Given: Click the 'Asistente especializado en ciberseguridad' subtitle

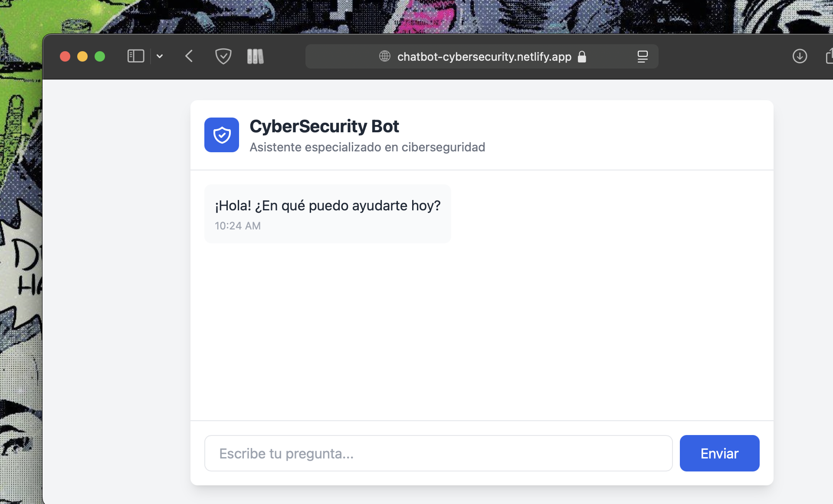Looking at the screenshot, I should [x=367, y=147].
